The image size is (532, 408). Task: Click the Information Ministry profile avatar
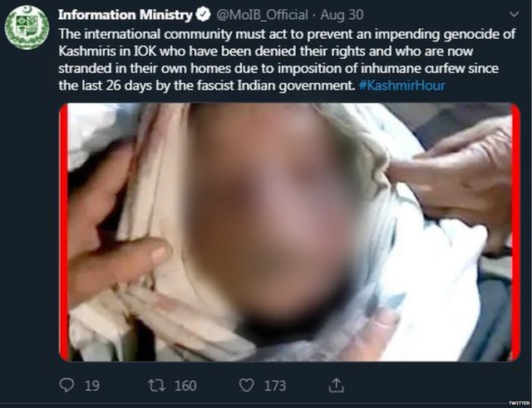tap(27, 27)
